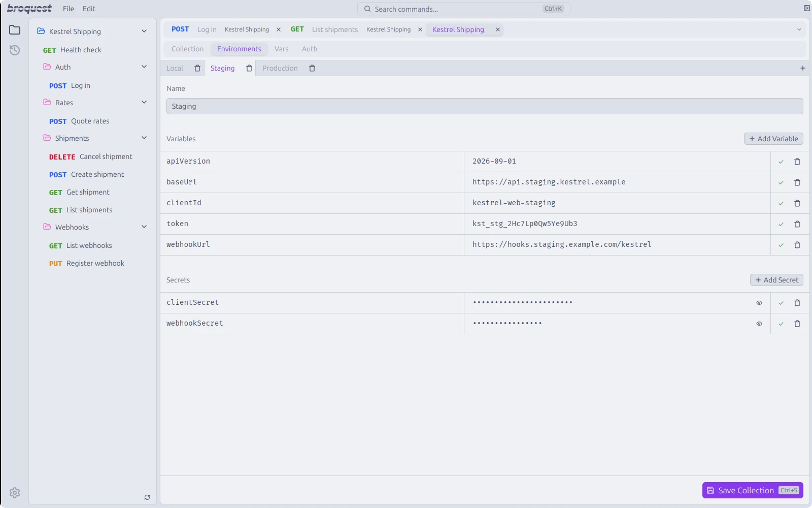Toggle the layout icon in the top right corner
This screenshot has height=508, width=812.
coord(806,8)
